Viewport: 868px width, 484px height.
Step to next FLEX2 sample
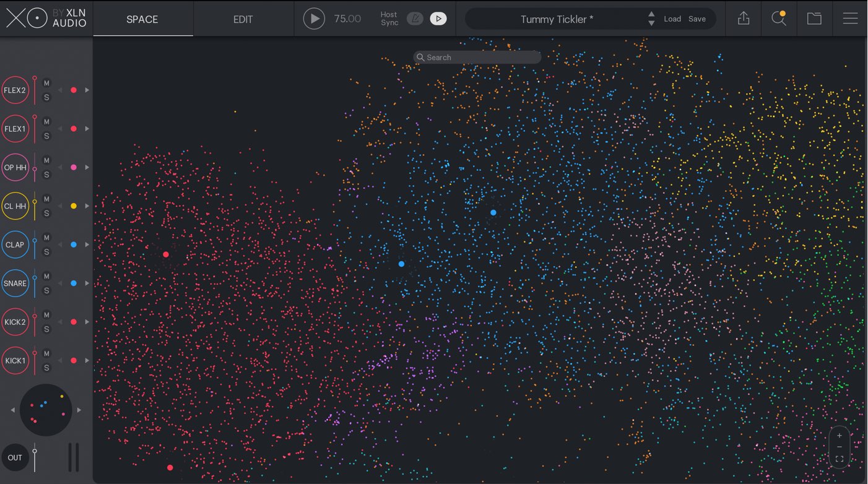click(87, 90)
